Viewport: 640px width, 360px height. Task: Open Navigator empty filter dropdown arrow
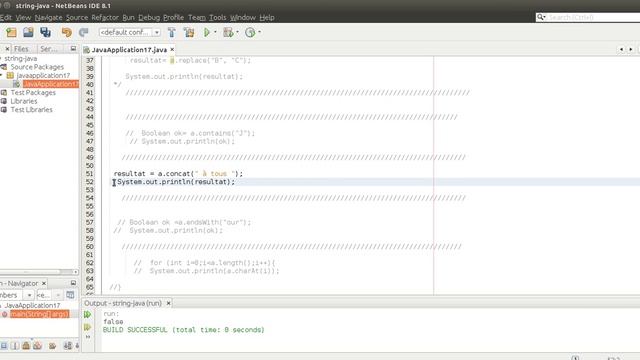click(x=58, y=295)
